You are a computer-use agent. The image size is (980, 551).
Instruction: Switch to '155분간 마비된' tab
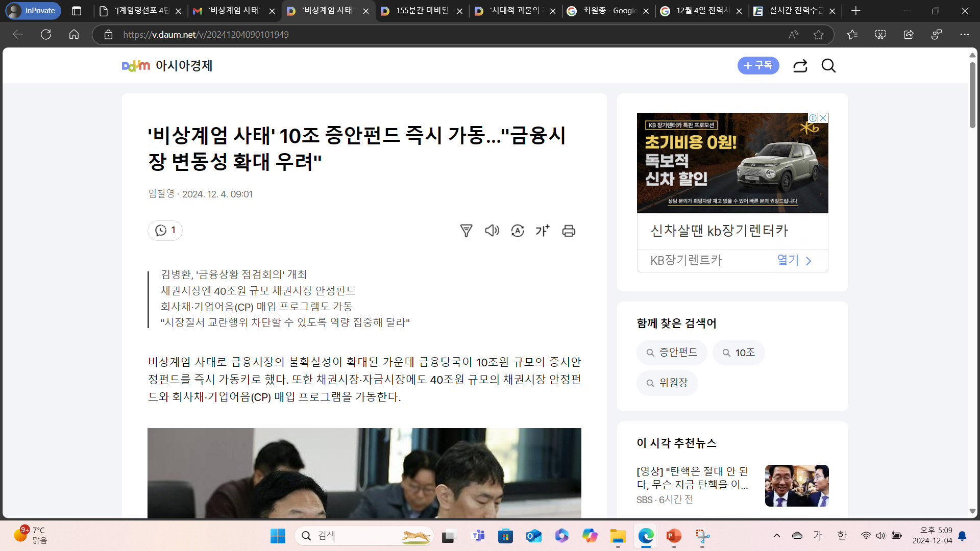tap(422, 11)
